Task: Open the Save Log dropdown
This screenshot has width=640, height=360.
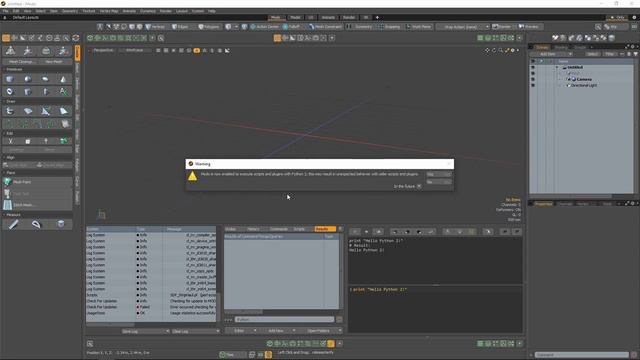Action: 144,331
